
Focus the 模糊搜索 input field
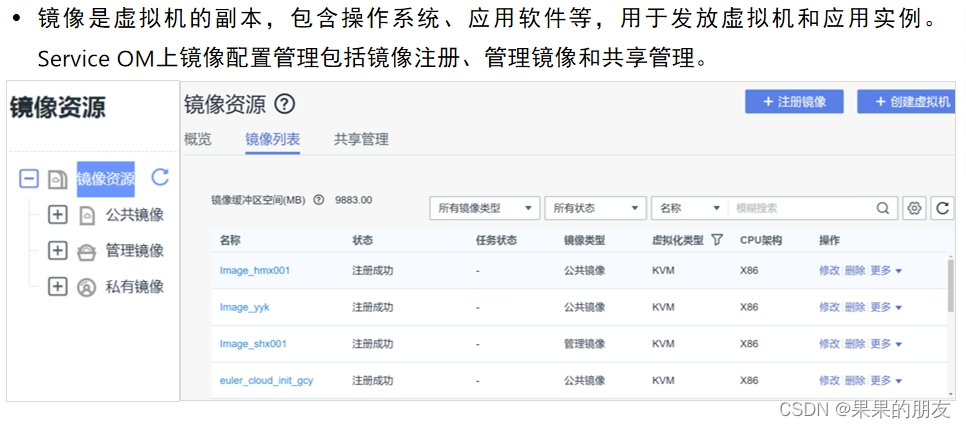pyautogui.click(x=801, y=208)
